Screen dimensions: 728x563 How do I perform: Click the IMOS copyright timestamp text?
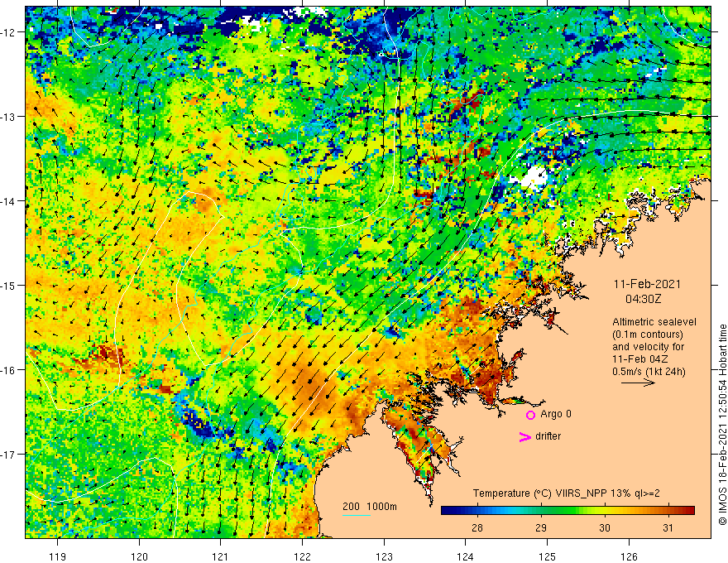[x=722, y=425]
